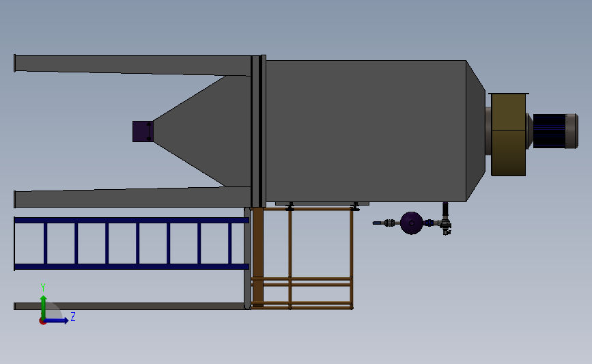Select the large gray main housing body

point(365,130)
